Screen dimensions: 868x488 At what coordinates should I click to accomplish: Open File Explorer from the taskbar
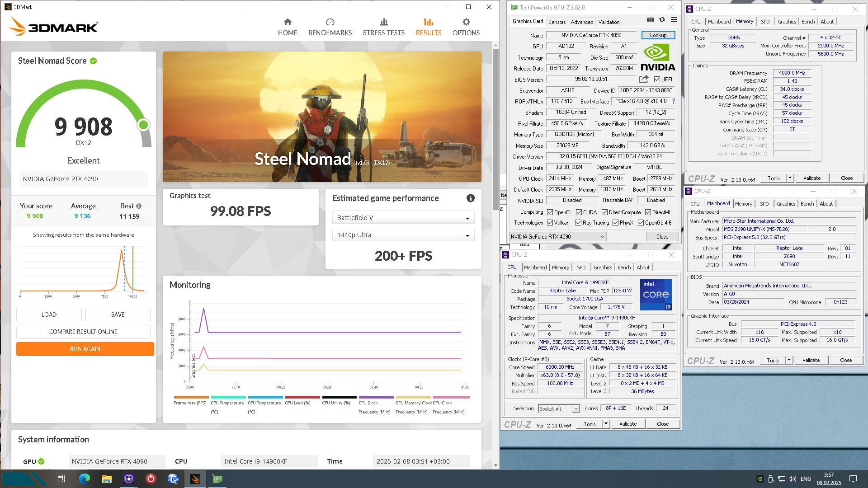click(x=107, y=479)
